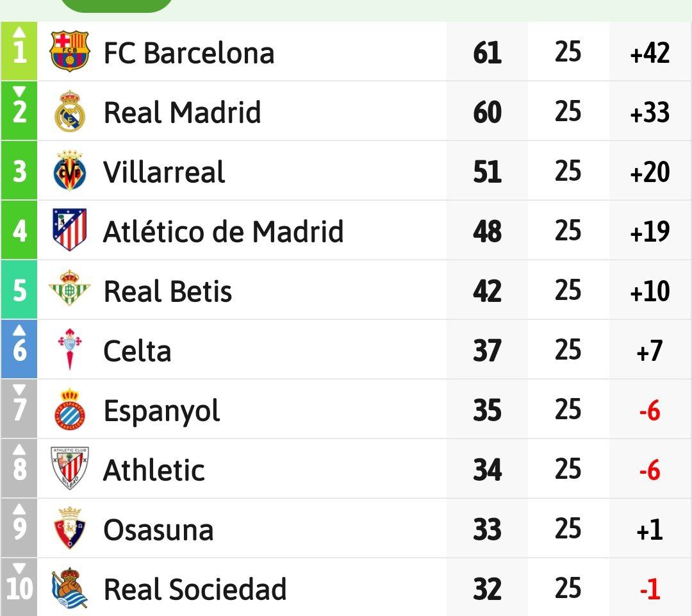The width and height of the screenshot is (692, 616).
Task: Click the Villarreal club badge
Action: coord(70,171)
